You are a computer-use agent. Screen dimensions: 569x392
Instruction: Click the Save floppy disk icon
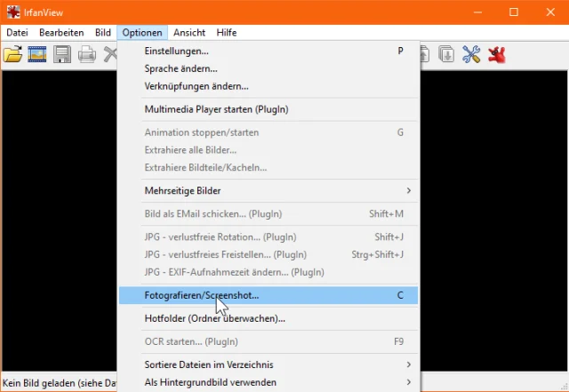click(x=62, y=54)
